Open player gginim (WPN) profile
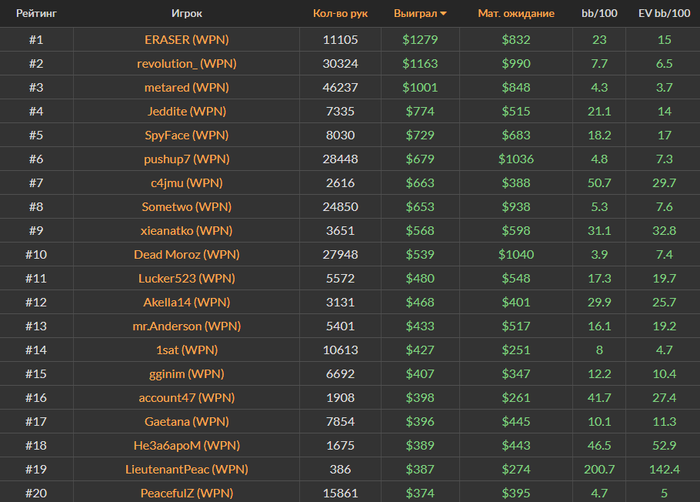The image size is (700, 502). pos(187,374)
